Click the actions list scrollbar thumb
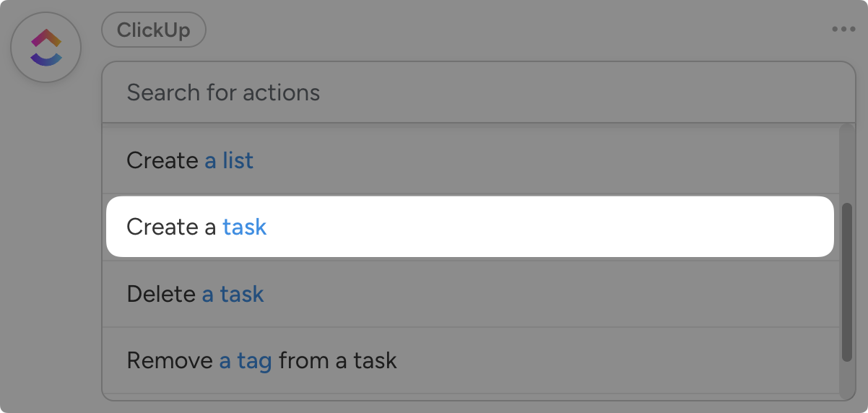This screenshot has width=868, height=413. pyautogui.click(x=847, y=282)
